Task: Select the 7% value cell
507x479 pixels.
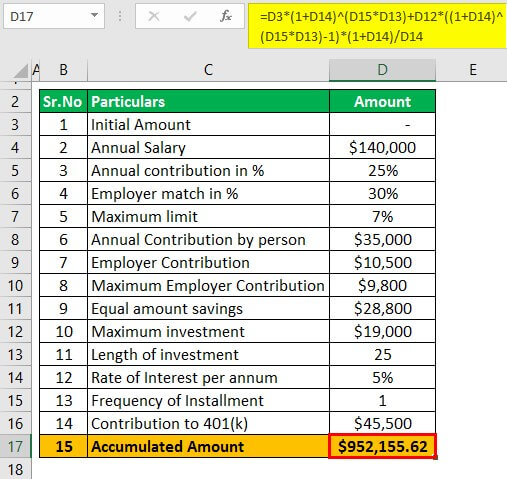Action: click(x=382, y=216)
